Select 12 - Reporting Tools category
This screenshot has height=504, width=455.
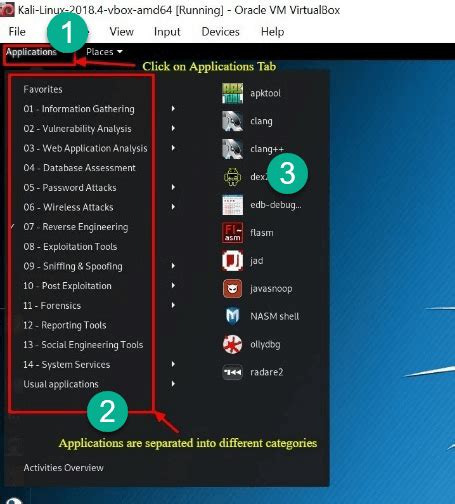65,325
